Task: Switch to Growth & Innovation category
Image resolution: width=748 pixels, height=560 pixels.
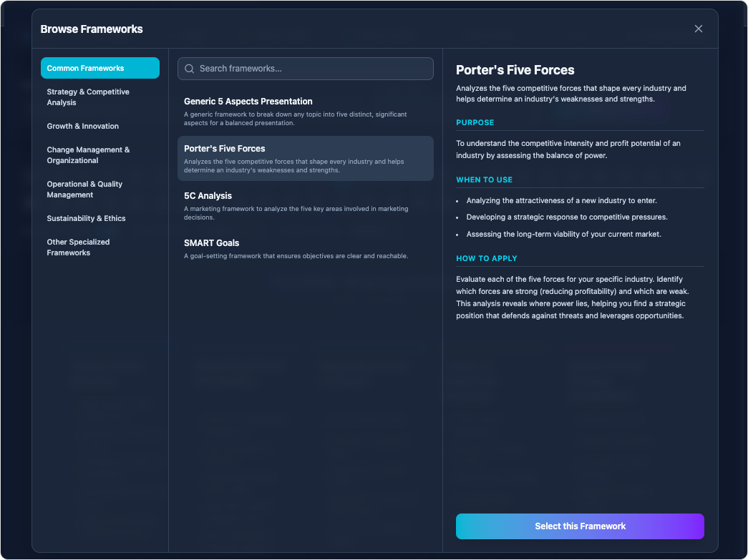Action: pyautogui.click(x=83, y=126)
